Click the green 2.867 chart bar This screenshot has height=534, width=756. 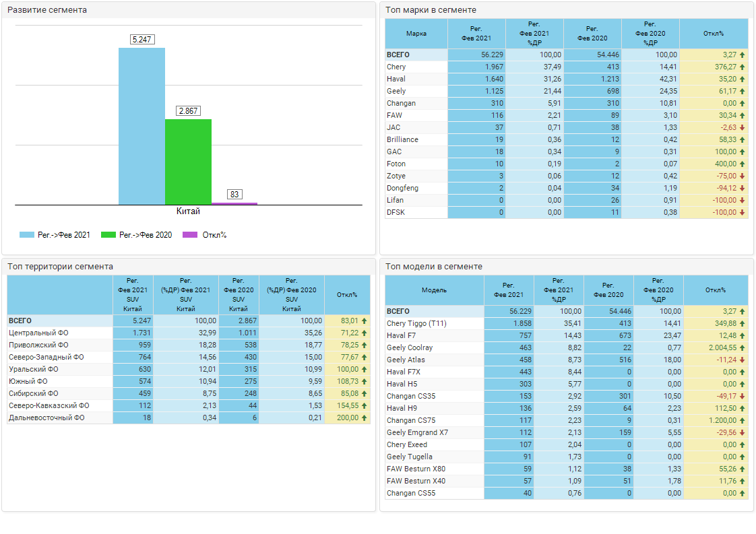[188, 162]
